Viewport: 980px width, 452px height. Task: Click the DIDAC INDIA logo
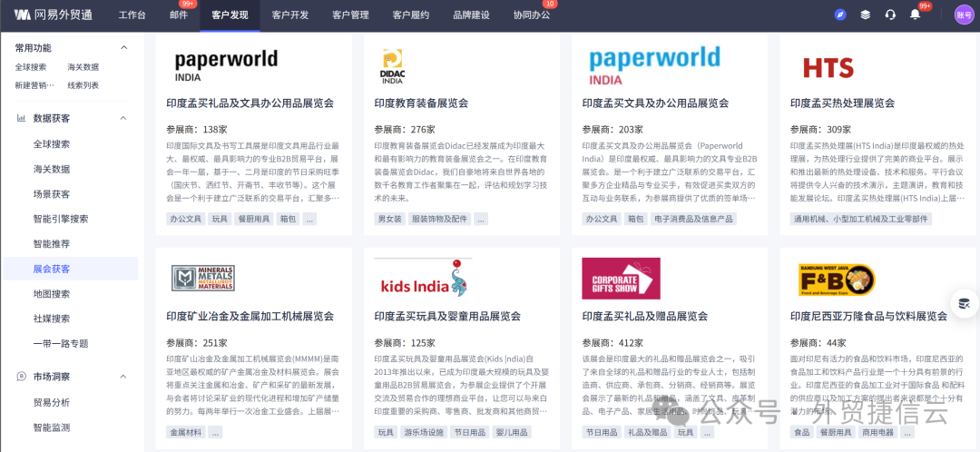(393, 67)
